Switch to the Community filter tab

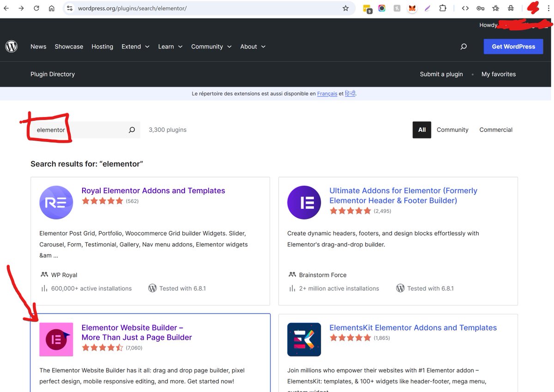tap(452, 130)
